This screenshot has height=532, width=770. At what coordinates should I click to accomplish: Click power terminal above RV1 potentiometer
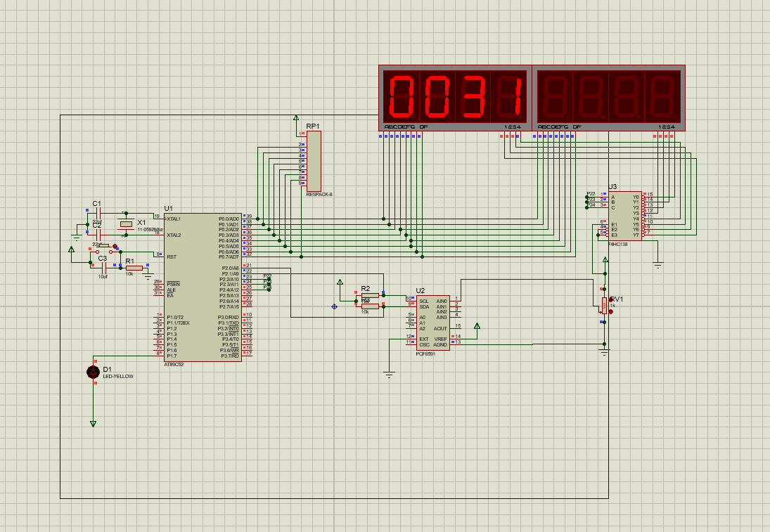[x=605, y=259]
